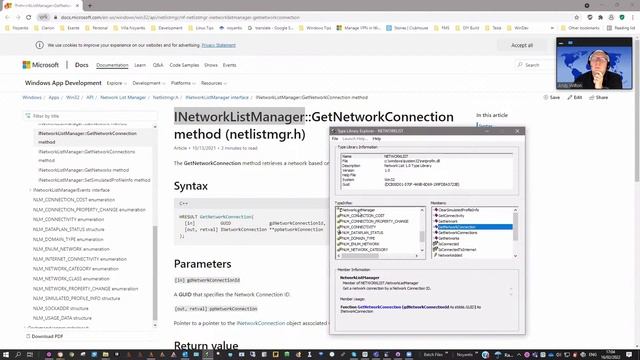Open the Shows tab in Docs header

click(x=211, y=65)
